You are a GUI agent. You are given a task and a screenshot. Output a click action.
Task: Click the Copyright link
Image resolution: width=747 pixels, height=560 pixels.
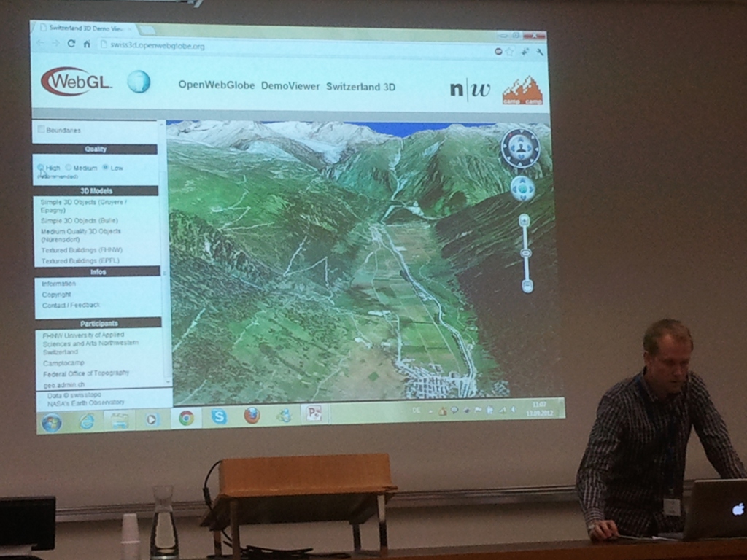click(x=56, y=295)
